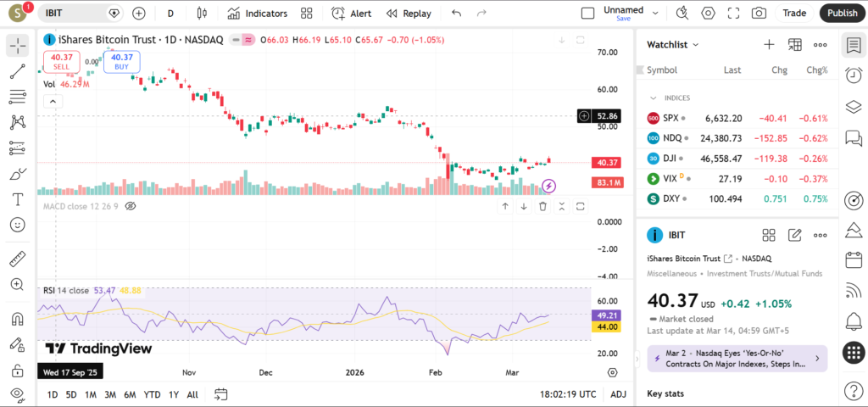Screen dimensions: 868x407
Task: Select the Text annotation tool
Action: pos(18,199)
